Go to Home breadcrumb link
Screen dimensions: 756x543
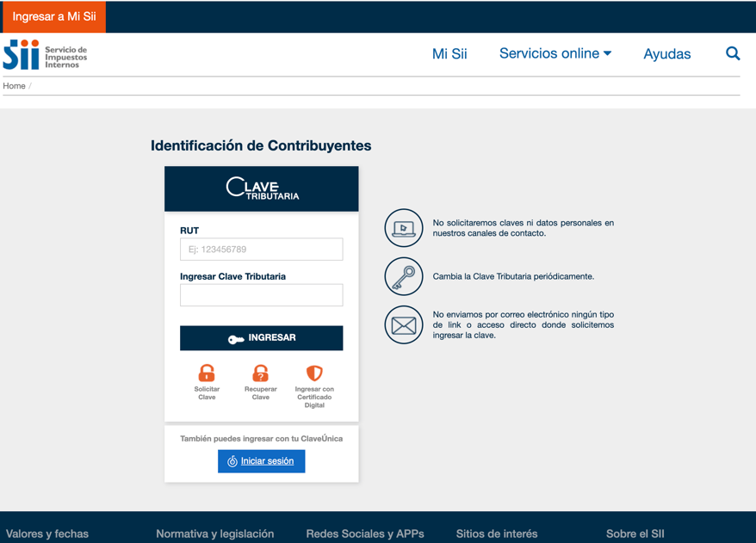pyautogui.click(x=14, y=86)
